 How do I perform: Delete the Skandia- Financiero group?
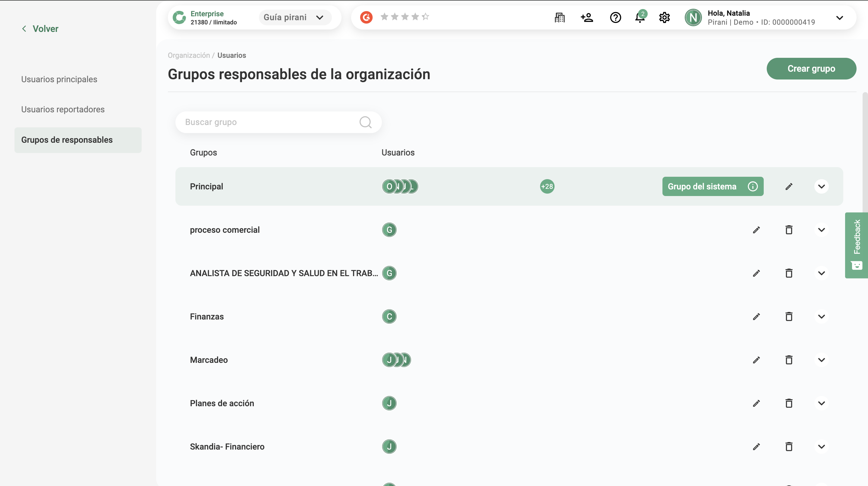(789, 447)
